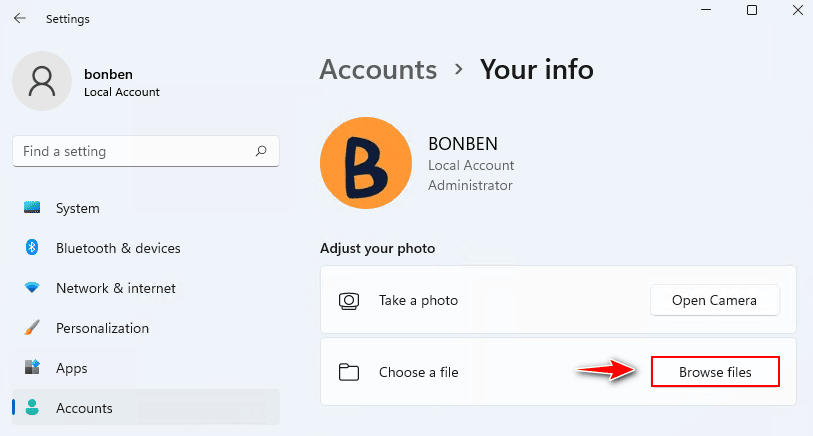Open the Bluetooth & devices section

[x=118, y=248]
